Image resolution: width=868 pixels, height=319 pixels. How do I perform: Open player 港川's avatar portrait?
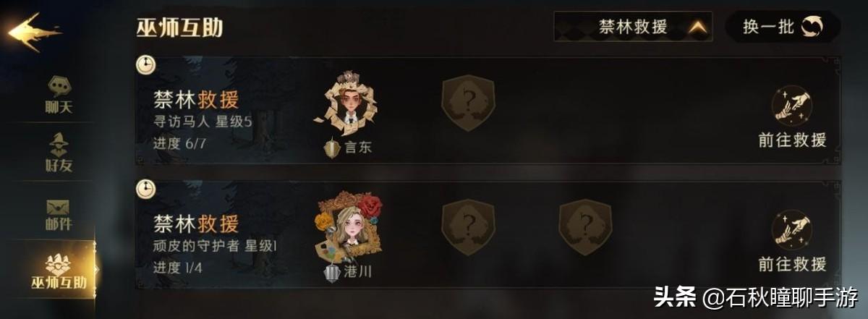(x=347, y=228)
